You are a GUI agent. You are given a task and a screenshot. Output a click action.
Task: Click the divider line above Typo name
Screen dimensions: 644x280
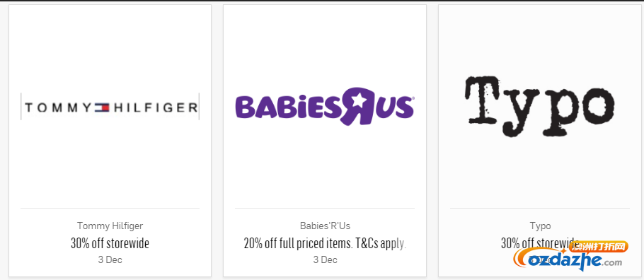click(540, 208)
